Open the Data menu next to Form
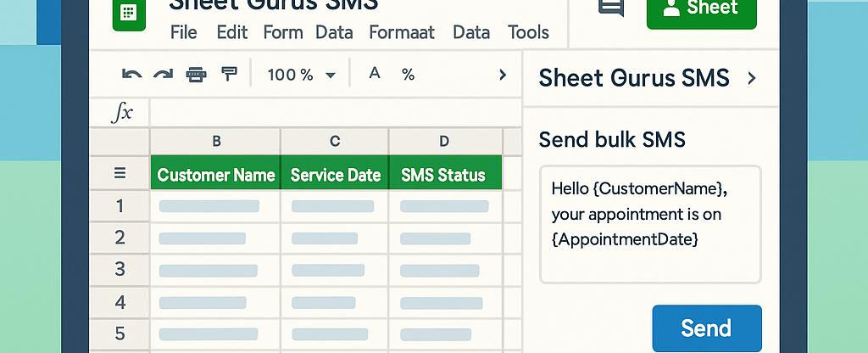This screenshot has width=868, height=353. 334,32
